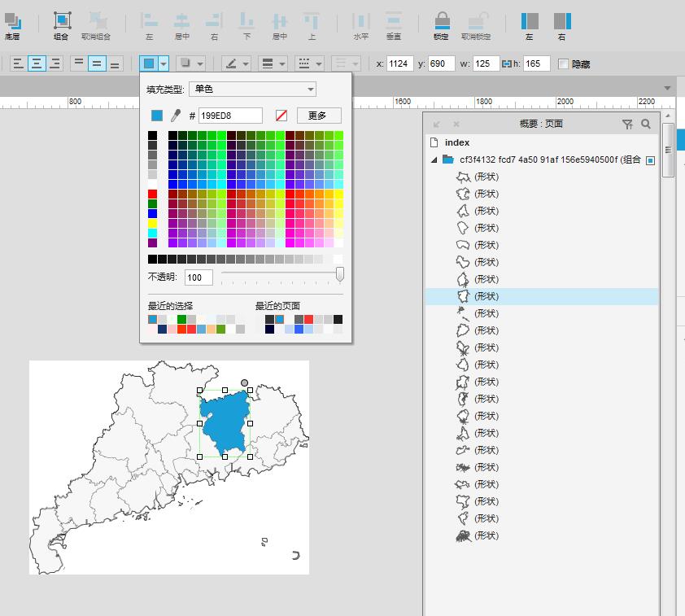This screenshot has width=685, height=616.
Task: Pick a color with the eyedropper icon
Action: [x=174, y=116]
